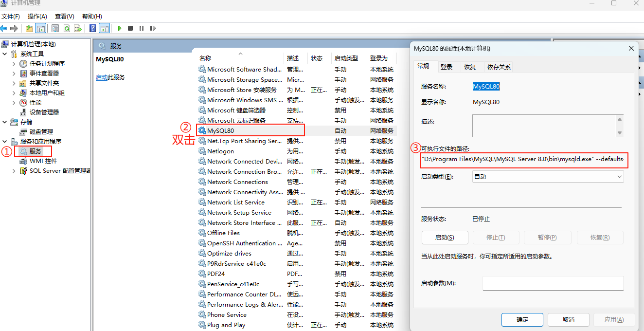Viewport: 644px width, 331px height.
Task: Stop the service with the black square icon
Action: coord(130,28)
